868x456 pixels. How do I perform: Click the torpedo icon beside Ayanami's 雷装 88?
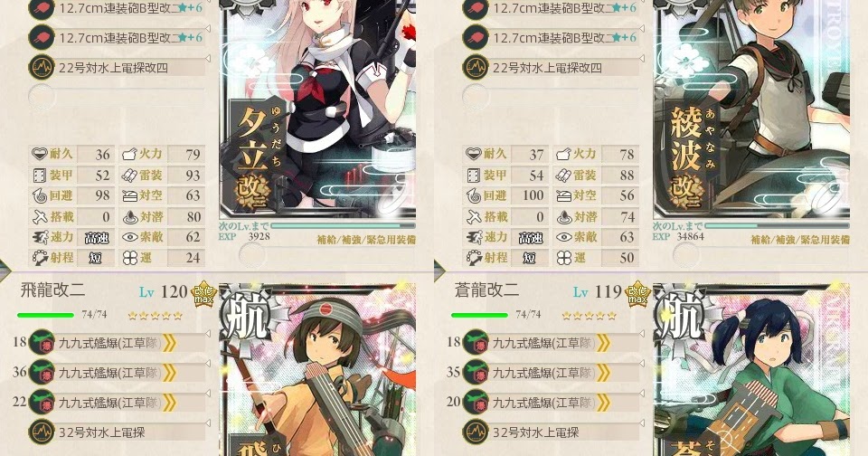tap(564, 176)
